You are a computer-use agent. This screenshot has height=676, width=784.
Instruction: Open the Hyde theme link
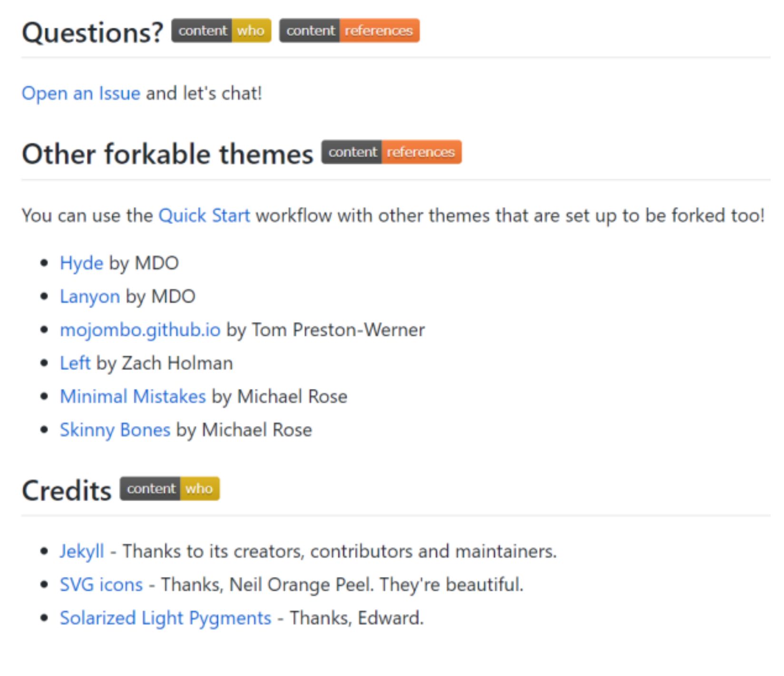pos(81,263)
